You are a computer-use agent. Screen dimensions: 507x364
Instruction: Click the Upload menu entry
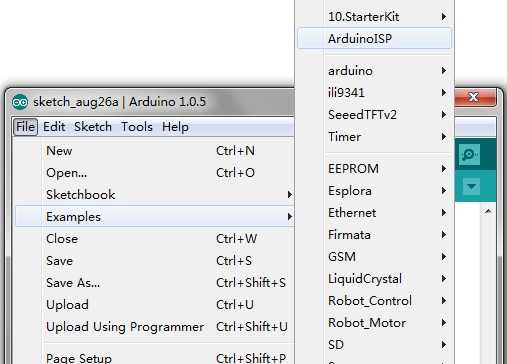[155, 305]
